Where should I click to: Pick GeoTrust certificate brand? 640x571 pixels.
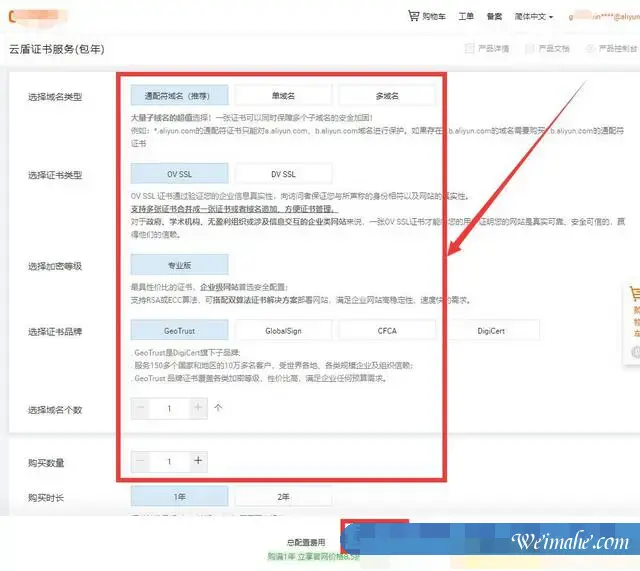click(179, 331)
